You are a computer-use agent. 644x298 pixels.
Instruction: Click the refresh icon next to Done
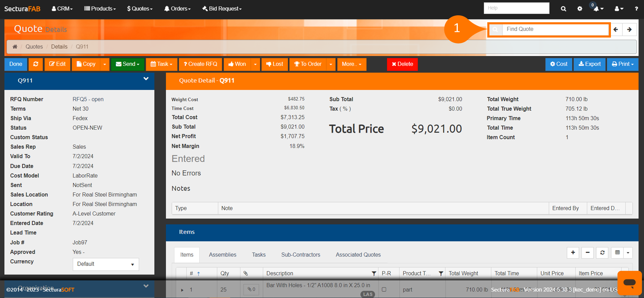(36, 64)
